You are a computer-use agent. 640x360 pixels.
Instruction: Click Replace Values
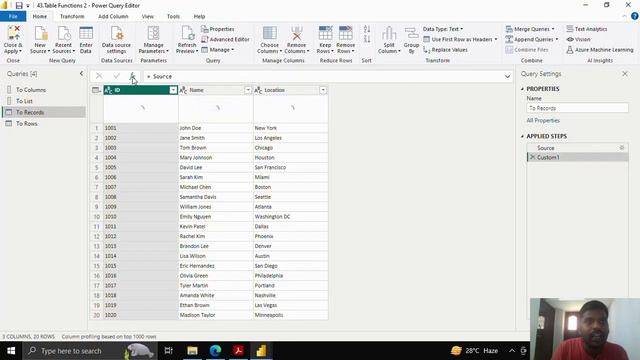pos(445,50)
